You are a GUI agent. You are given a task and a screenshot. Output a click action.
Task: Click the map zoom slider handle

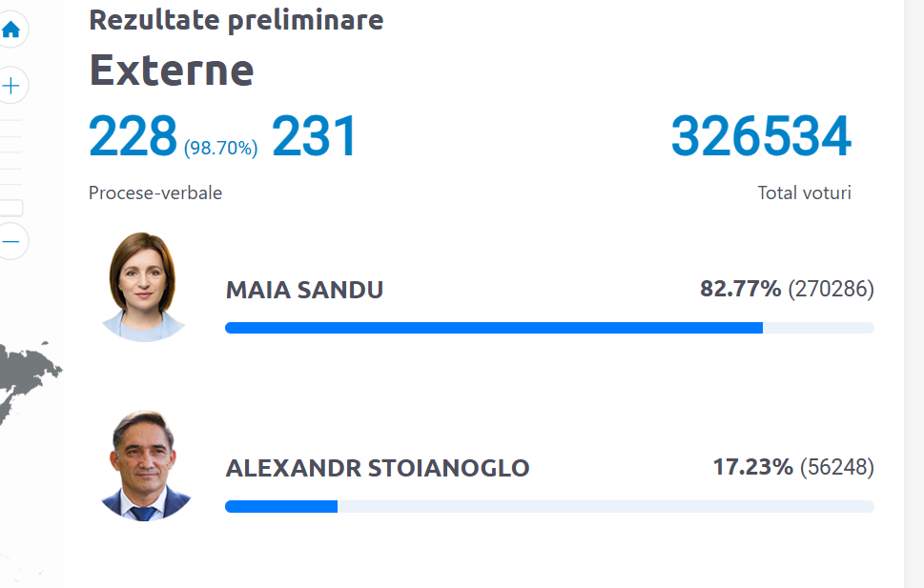tap(10, 208)
